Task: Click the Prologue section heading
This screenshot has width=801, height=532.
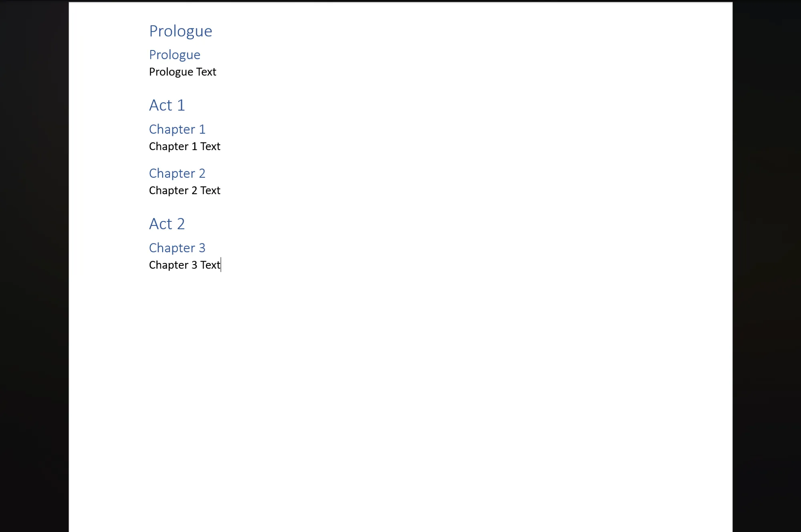Action: (x=180, y=31)
